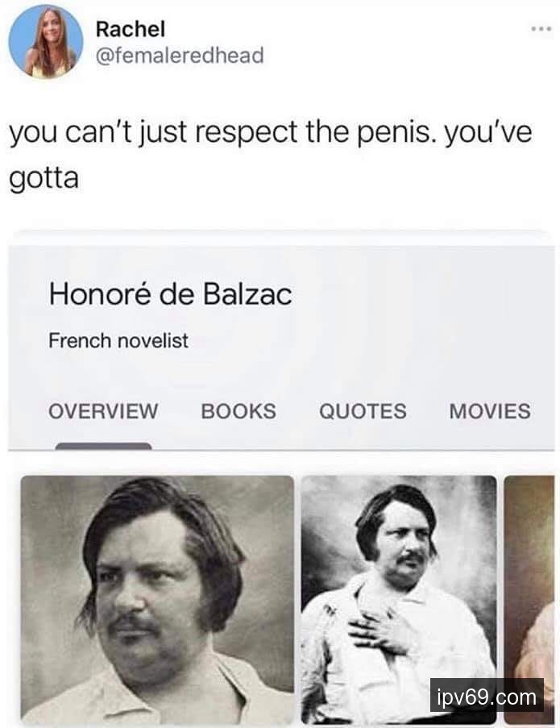Click the gray knowledge panel header area
Image resolution: width=560 pixels, height=728 pixels.
coord(281,347)
